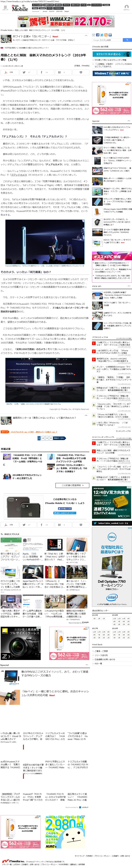The height and width of the screenshot is (868, 132).
Task: Click the WiMAX2+ banner ad
Action: (66, 22)
